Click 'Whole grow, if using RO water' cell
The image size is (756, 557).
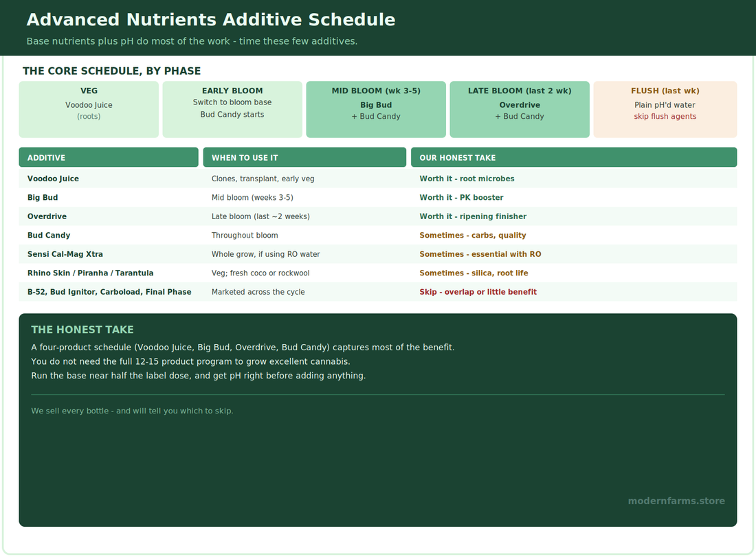(x=266, y=254)
